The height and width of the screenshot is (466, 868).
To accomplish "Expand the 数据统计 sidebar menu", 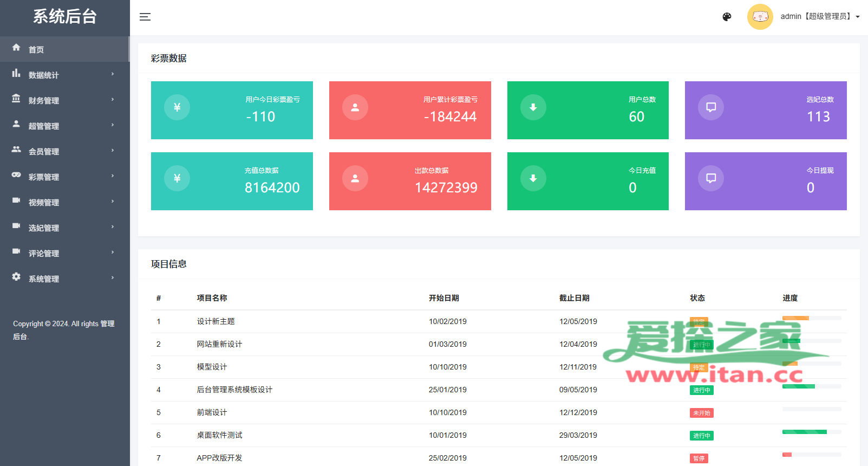I will [x=64, y=75].
